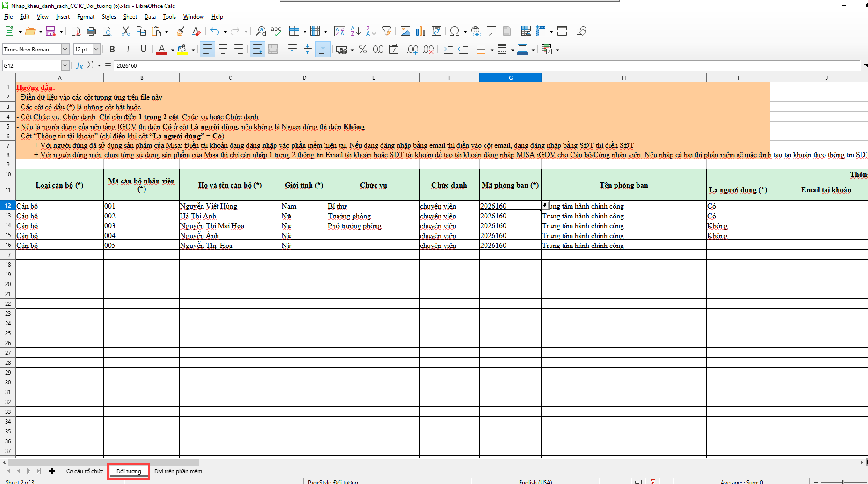This screenshot has height=484, width=868.
Task: Toggle Wrap Text
Action: [x=257, y=50]
